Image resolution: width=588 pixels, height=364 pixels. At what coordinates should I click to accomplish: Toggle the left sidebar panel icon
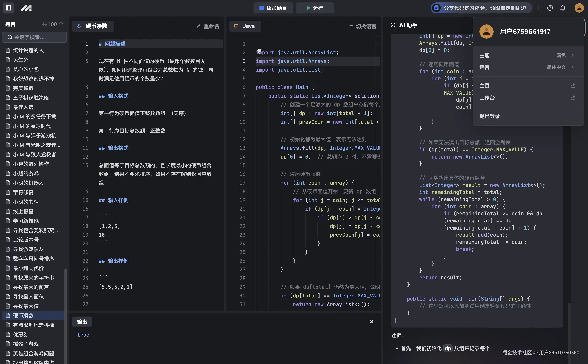(x=8, y=8)
